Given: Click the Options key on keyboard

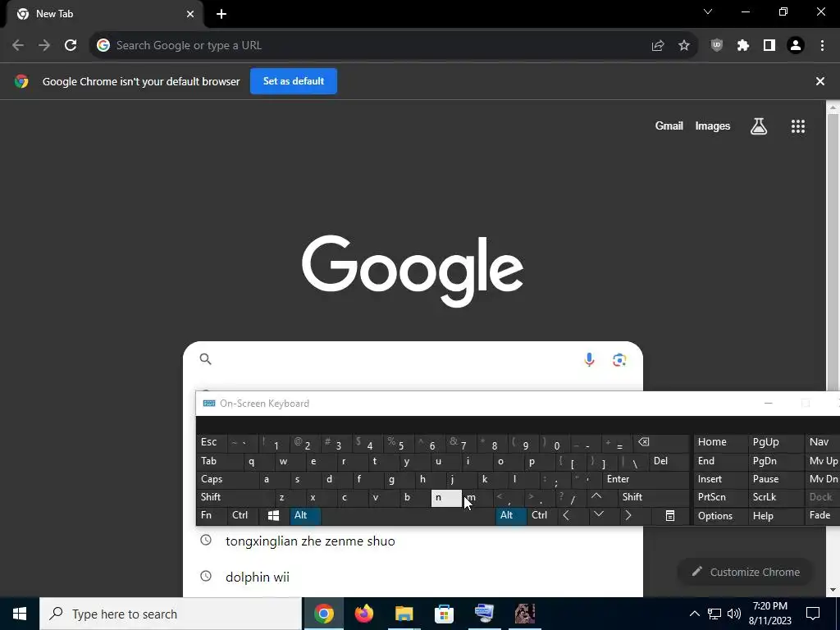Looking at the screenshot, I should click(x=720, y=516).
